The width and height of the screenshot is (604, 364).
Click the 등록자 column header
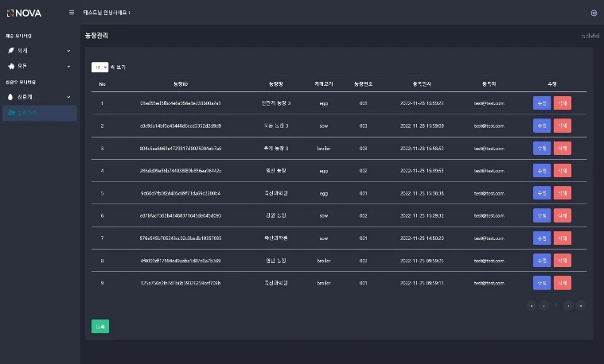click(x=489, y=84)
